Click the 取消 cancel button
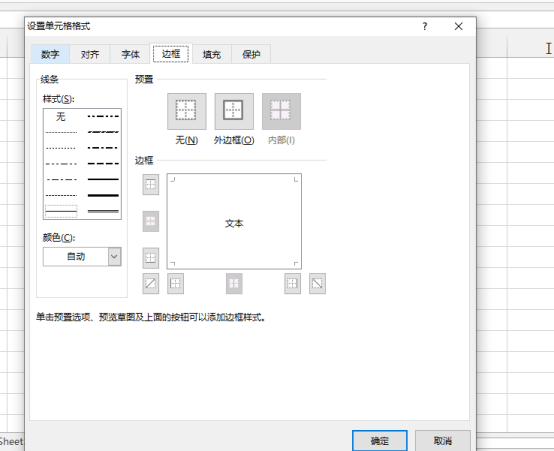 point(443,440)
